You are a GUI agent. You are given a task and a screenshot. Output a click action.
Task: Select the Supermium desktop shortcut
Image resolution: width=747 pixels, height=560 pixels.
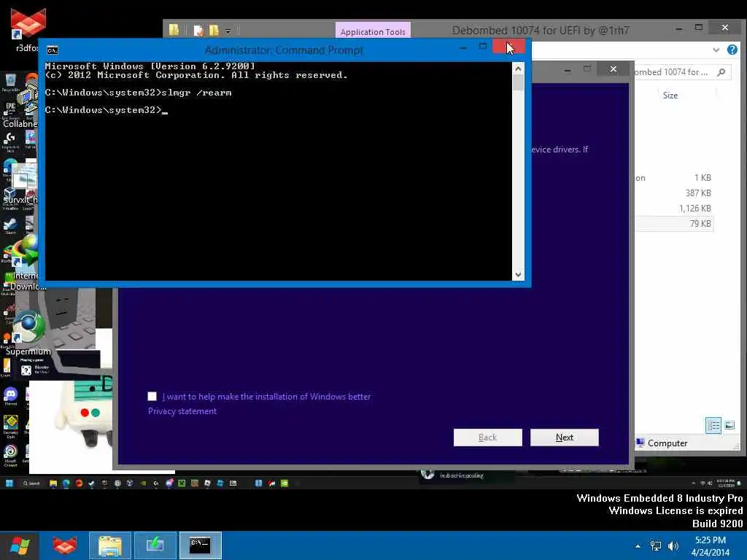pyautogui.click(x=28, y=333)
